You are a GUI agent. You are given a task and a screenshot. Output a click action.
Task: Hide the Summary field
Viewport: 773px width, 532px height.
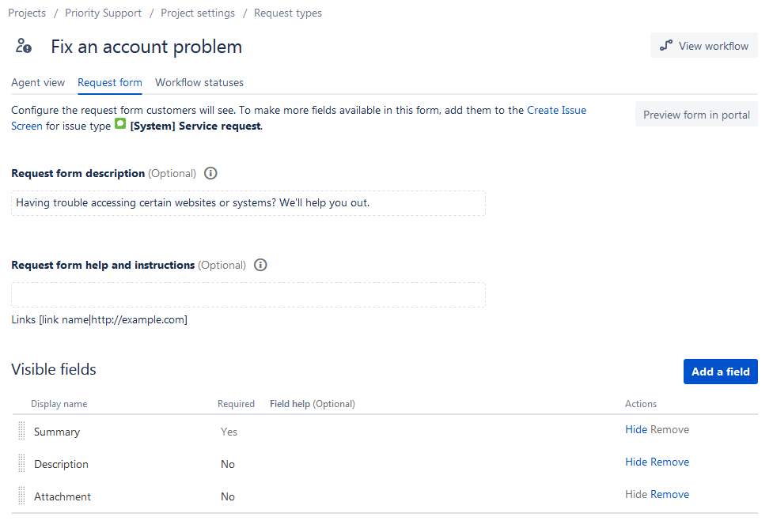636,429
